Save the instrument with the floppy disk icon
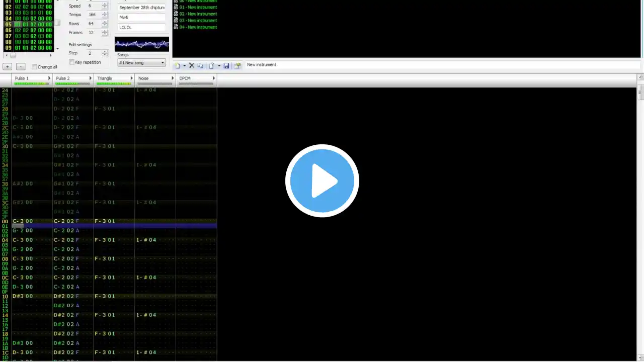 (226, 65)
